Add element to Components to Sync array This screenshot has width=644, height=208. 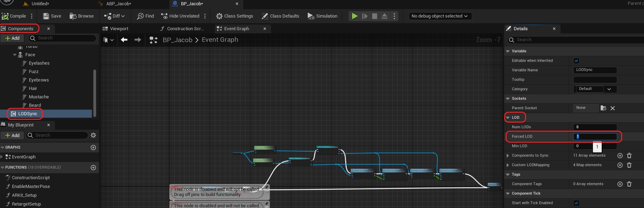(620, 156)
